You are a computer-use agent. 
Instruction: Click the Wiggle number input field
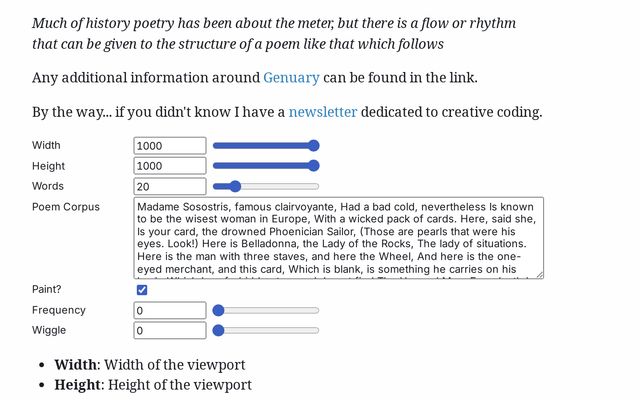[170, 331]
